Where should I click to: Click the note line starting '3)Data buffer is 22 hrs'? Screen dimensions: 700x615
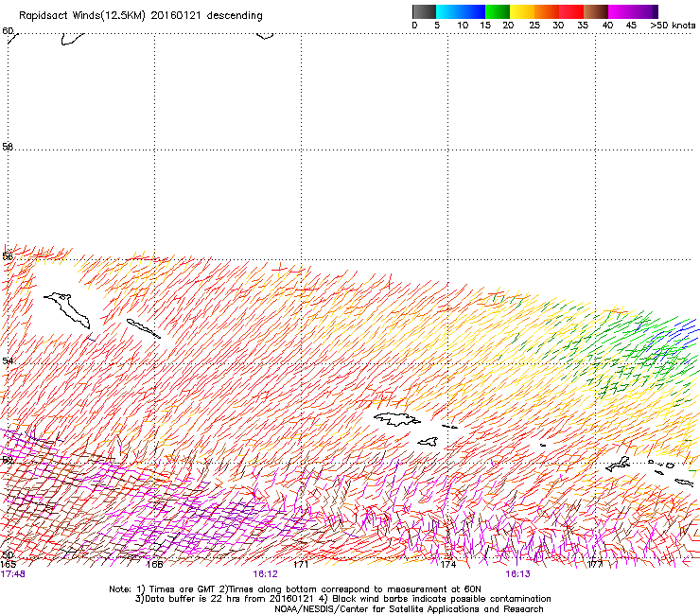342,599
